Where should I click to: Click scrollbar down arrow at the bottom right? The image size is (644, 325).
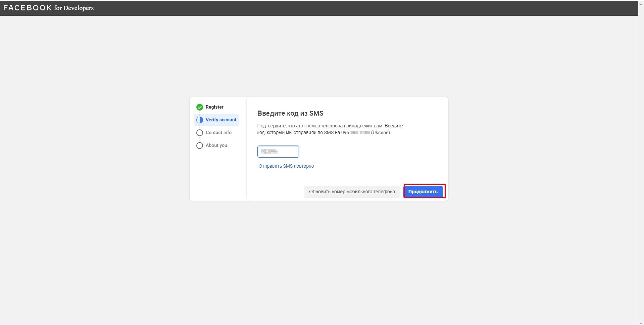click(641, 323)
